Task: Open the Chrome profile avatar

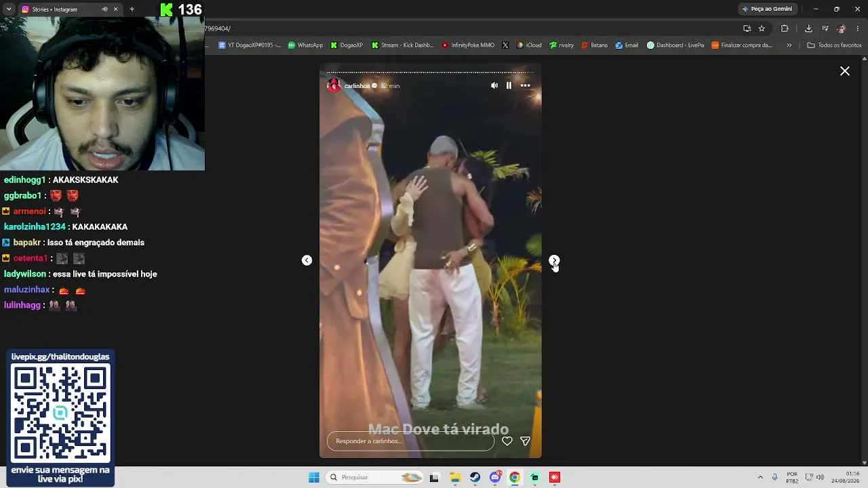Action: tap(842, 28)
